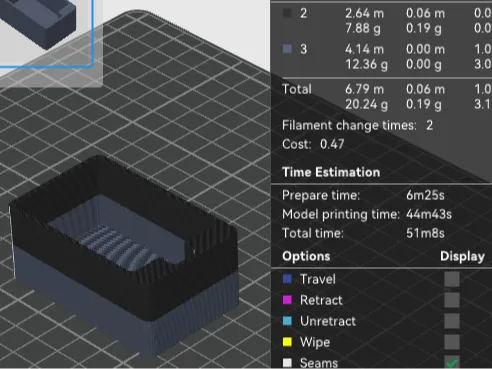Click filament 2 weight 7.88 g
The height and width of the screenshot is (369, 492).
(x=363, y=28)
